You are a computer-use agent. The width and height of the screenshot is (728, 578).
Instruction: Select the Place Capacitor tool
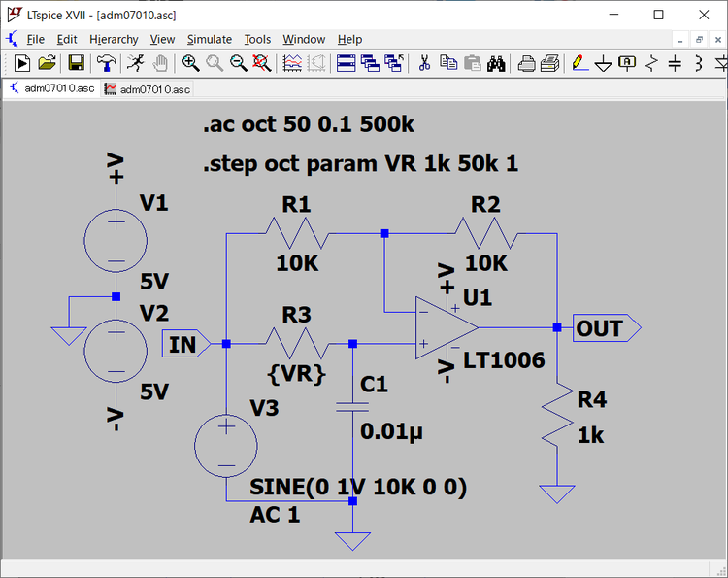tap(675, 63)
